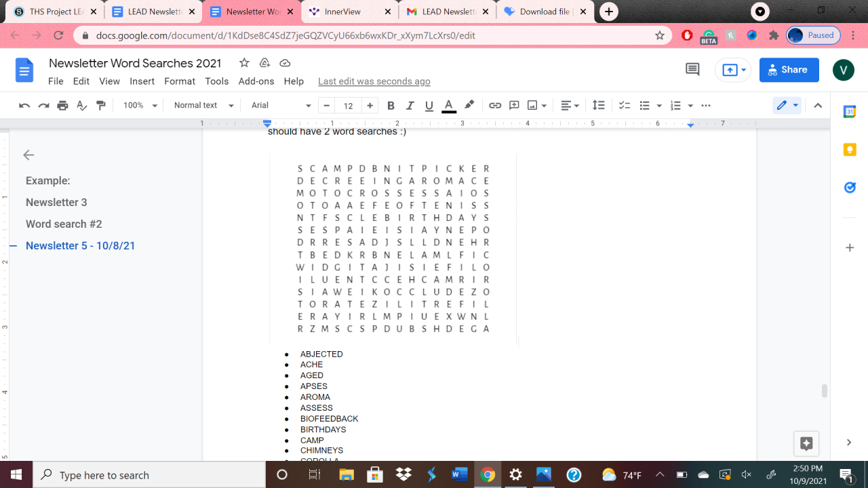Increase font size with plus button
The image size is (868, 488).
pyautogui.click(x=370, y=106)
